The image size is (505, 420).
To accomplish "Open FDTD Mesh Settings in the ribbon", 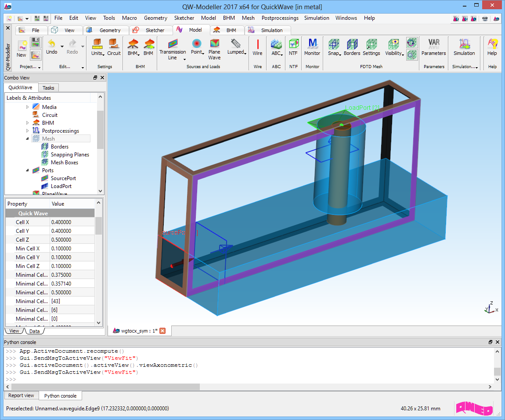I will pyautogui.click(x=372, y=47).
